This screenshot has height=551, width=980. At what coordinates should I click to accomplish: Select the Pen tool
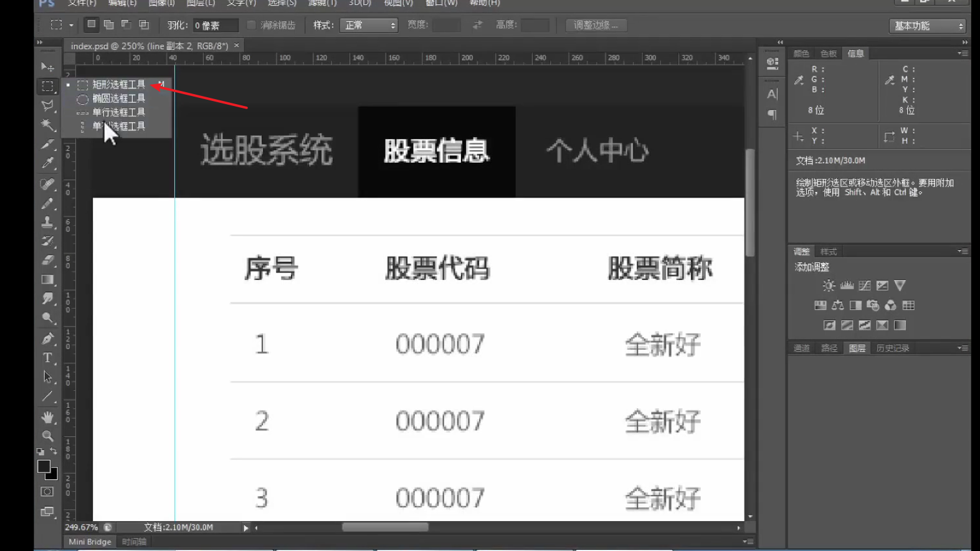[47, 338]
